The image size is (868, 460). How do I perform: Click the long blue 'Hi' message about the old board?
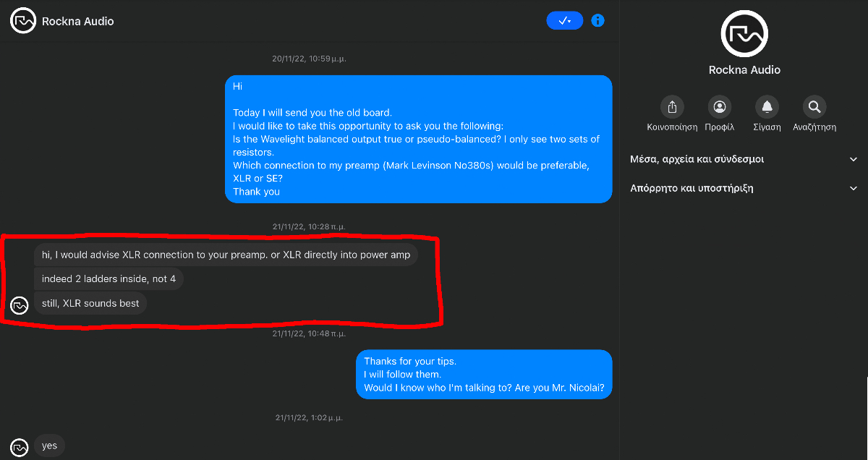[418, 139]
